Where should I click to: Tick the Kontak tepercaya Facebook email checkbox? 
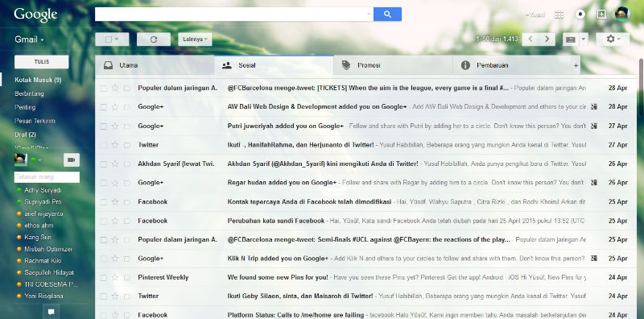pos(104,202)
